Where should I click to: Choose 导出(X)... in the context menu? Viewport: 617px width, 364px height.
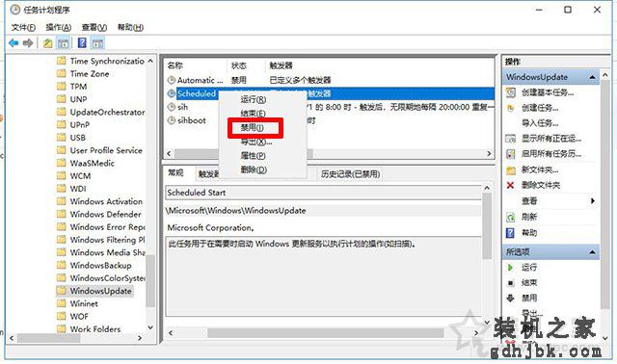(x=255, y=142)
